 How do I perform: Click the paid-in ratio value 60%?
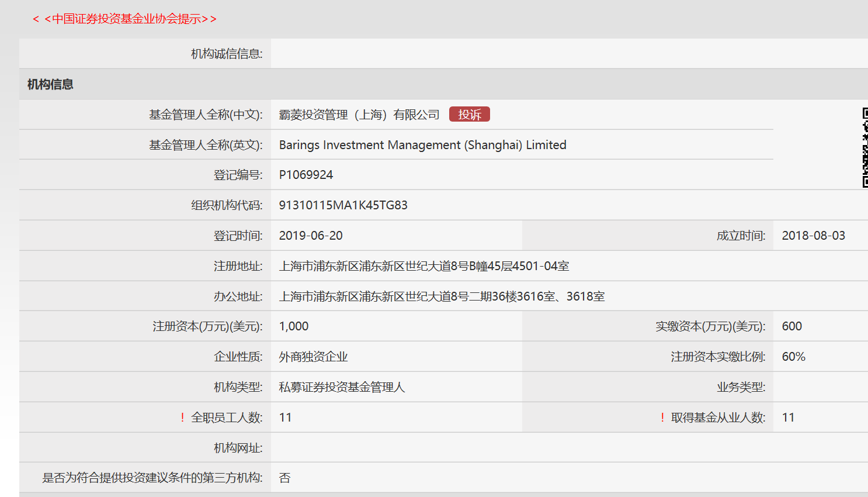coord(793,357)
